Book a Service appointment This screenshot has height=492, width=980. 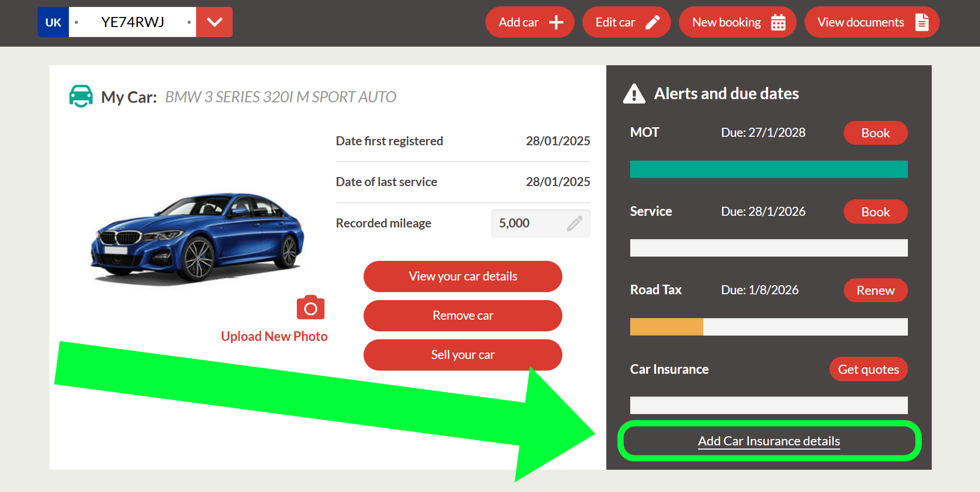875,212
